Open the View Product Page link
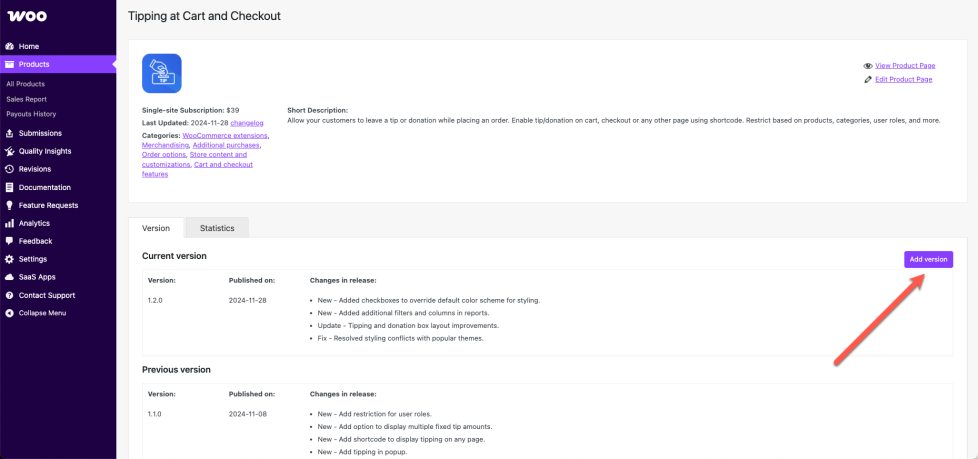978x459 pixels. tap(905, 66)
